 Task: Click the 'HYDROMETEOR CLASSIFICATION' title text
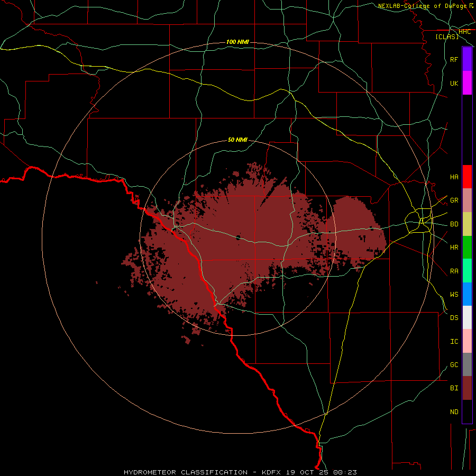[186, 472]
